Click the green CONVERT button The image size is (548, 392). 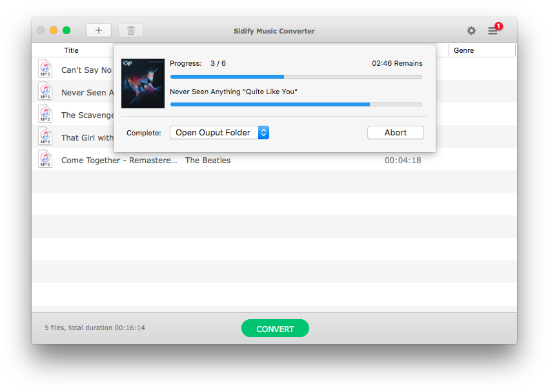tap(275, 328)
